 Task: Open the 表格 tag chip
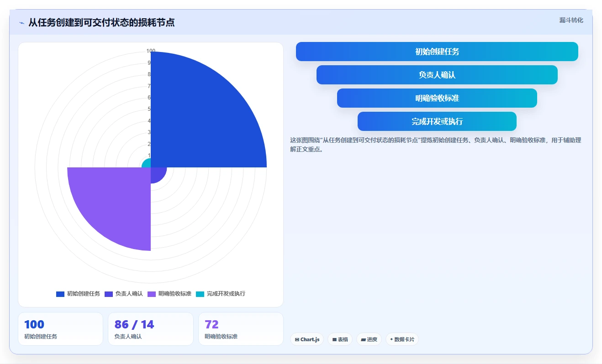340,339
